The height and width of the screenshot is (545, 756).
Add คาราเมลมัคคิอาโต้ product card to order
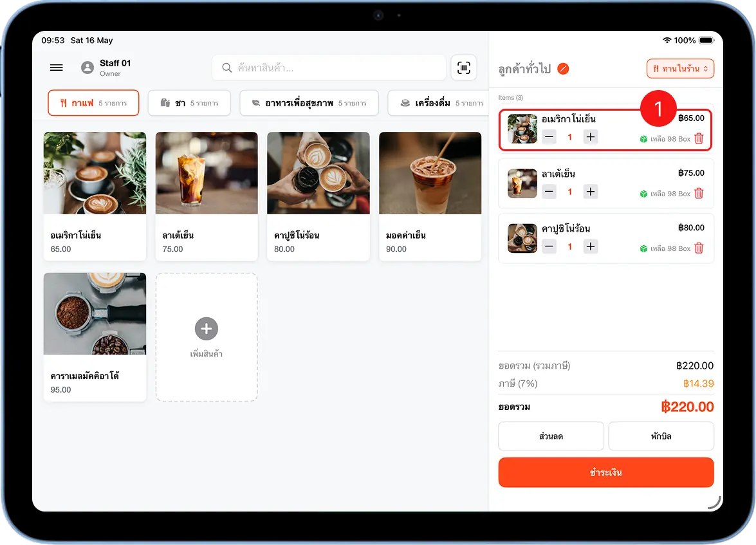[95, 337]
